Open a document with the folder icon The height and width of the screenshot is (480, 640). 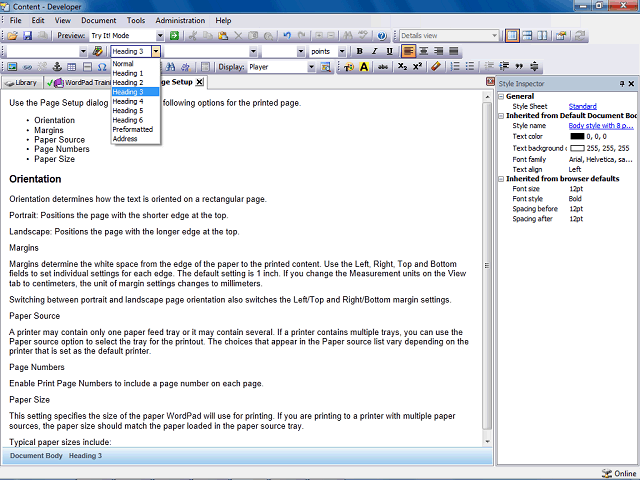pyautogui.click(x=13, y=36)
